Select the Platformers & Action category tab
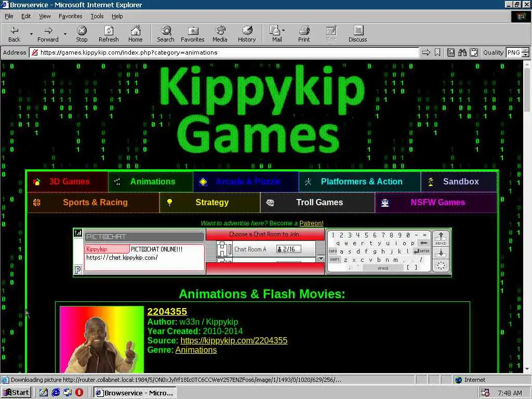 (x=360, y=181)
